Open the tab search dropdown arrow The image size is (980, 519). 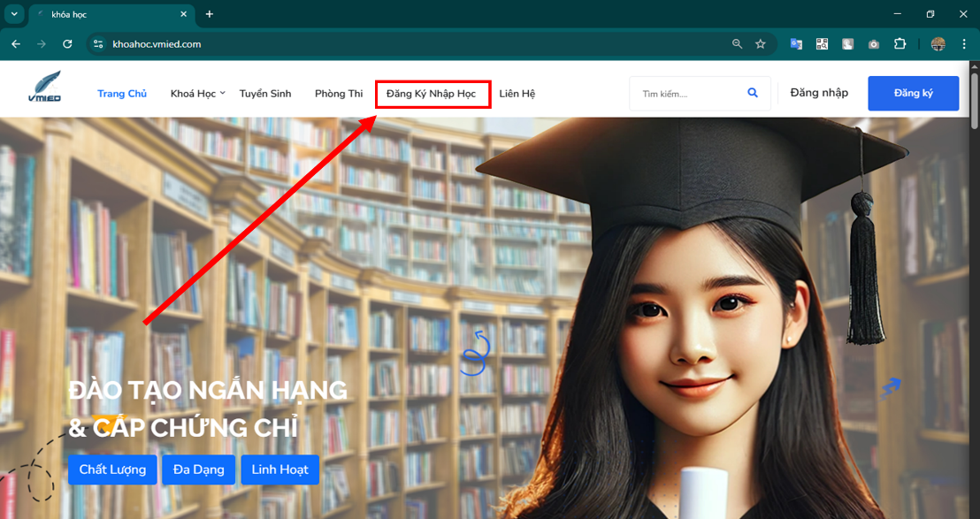coord(14,14)
